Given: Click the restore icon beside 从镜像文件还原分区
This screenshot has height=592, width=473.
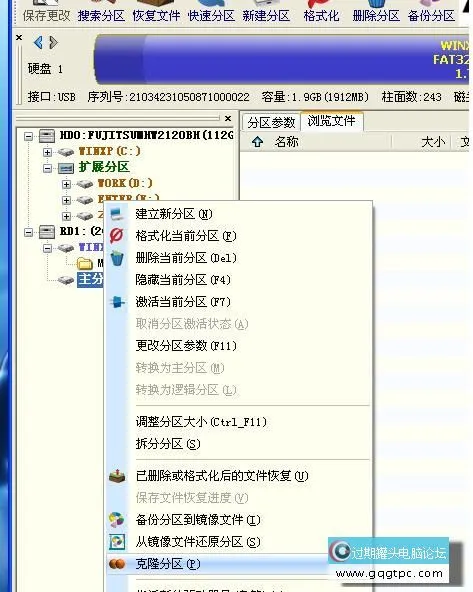Looking at the screenshot, I should [117, 542].
